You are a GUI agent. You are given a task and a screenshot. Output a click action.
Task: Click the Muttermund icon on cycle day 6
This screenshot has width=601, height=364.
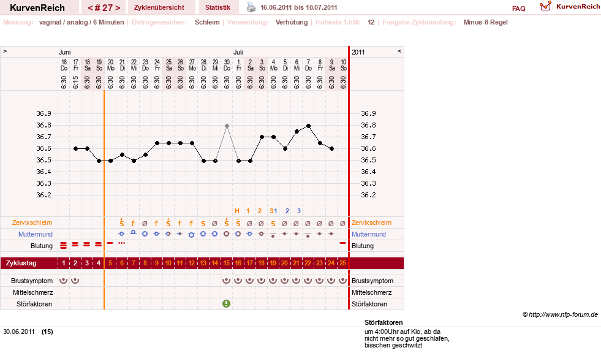coord(121,233)
